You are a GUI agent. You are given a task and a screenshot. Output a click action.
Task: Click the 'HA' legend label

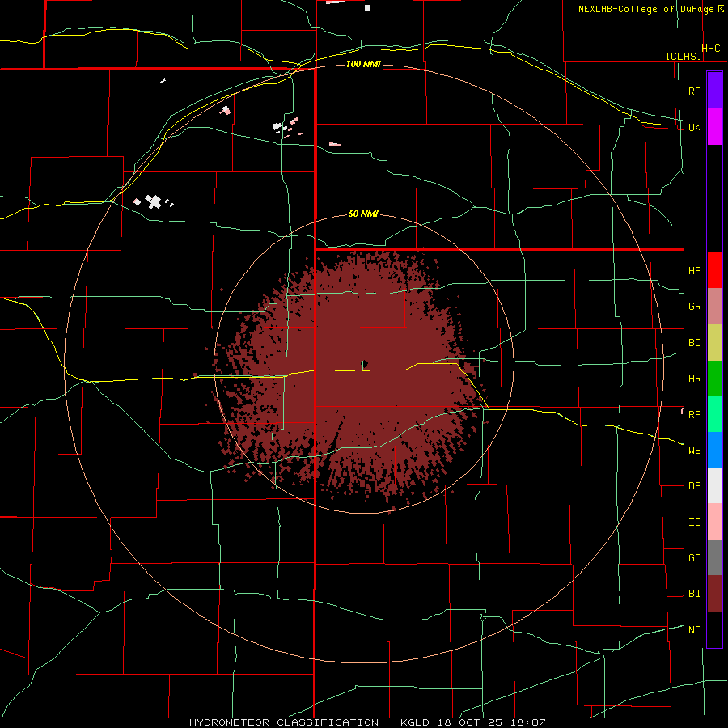coord(695,270)
